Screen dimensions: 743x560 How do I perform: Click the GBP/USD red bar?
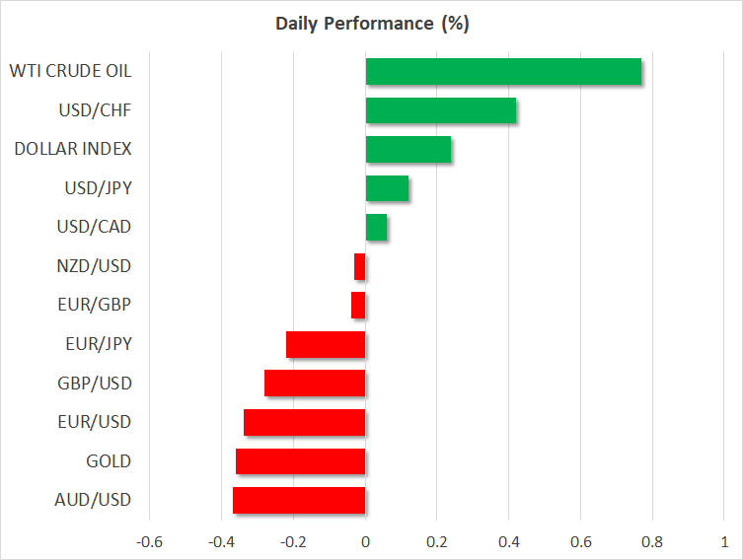[x=315, y=384]
